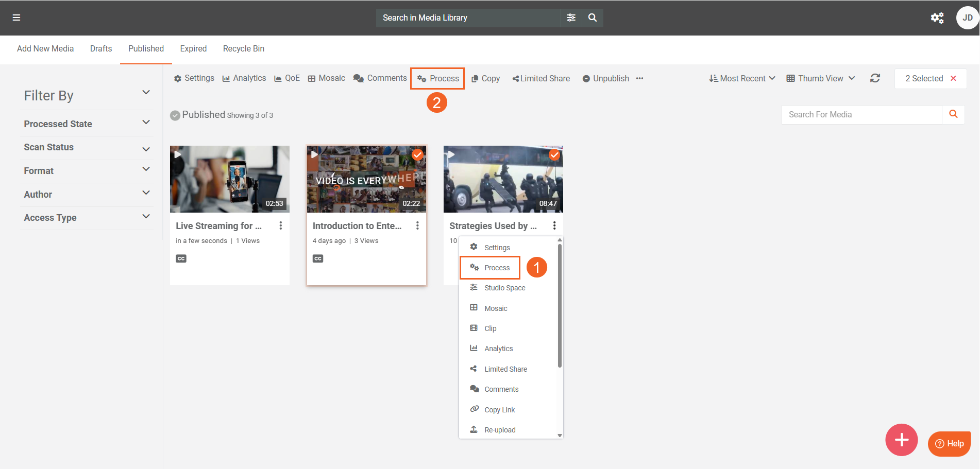The width and height of the screenshot is (980, 469).
Task: Open the Most Recent sort dropdown
Action: 742,78
